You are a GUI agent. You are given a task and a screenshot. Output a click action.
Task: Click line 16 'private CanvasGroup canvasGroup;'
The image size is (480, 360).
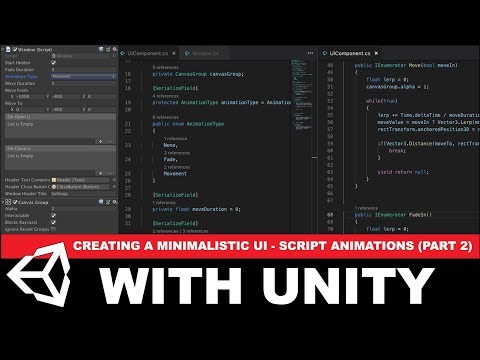coord(198,74)
